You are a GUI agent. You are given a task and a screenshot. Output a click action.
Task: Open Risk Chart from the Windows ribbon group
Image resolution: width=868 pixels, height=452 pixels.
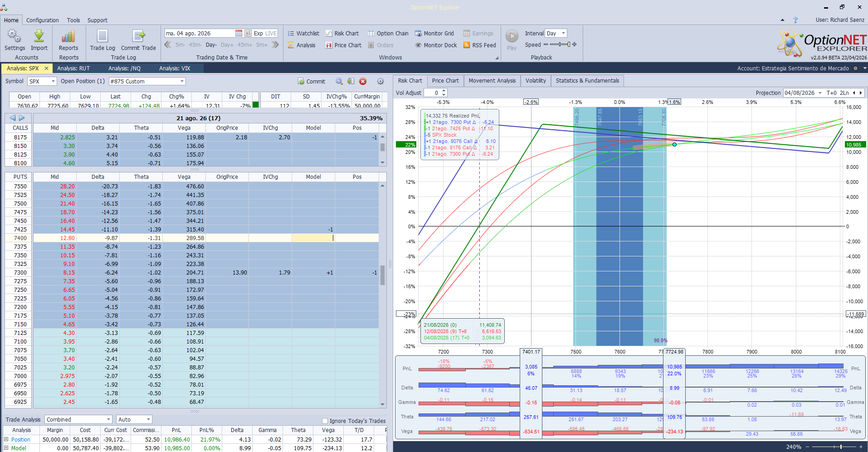[342, 33]
